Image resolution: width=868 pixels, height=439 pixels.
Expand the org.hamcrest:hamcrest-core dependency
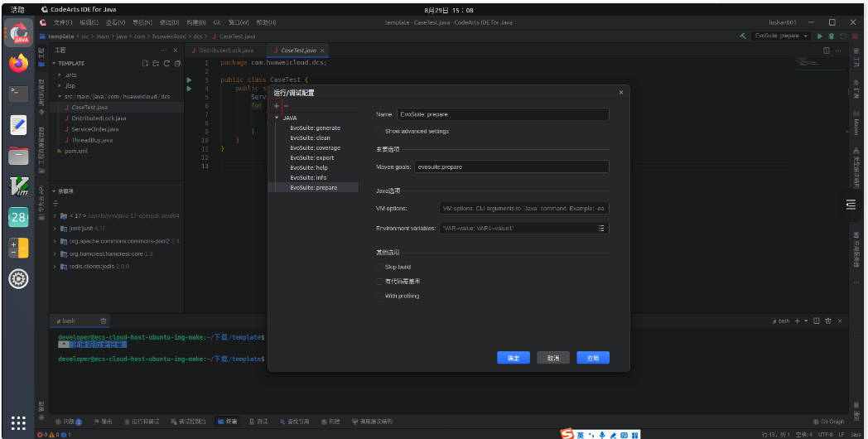click(55, 253)
